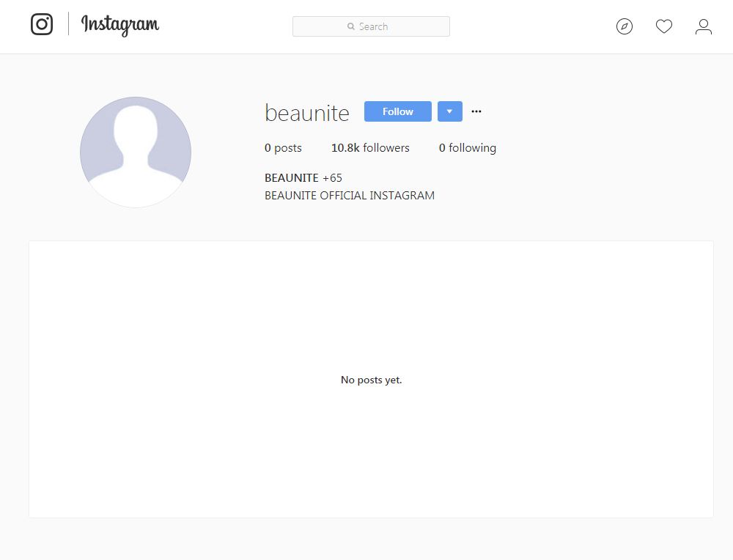Click the +65 text in bio

tap(333, 177)
